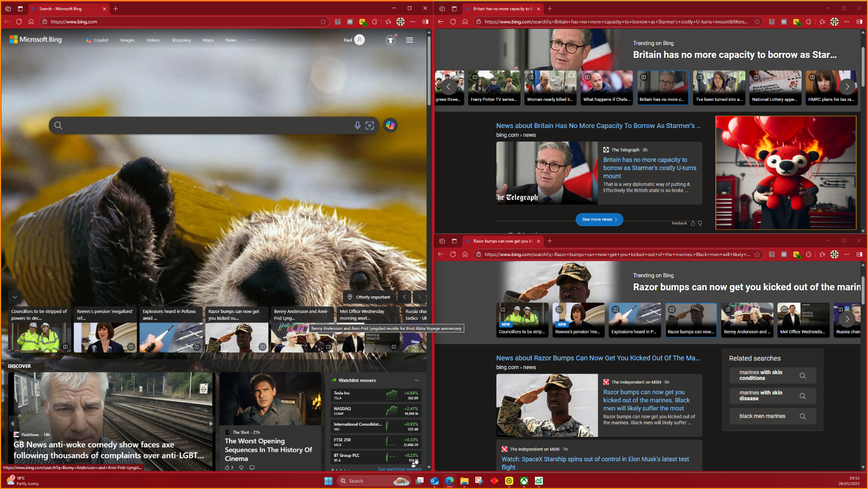Viewport: 868px width, 489px height.
Task: Open workspaces icon in left Edge window title bar
Action: click(x=8, y=9)
